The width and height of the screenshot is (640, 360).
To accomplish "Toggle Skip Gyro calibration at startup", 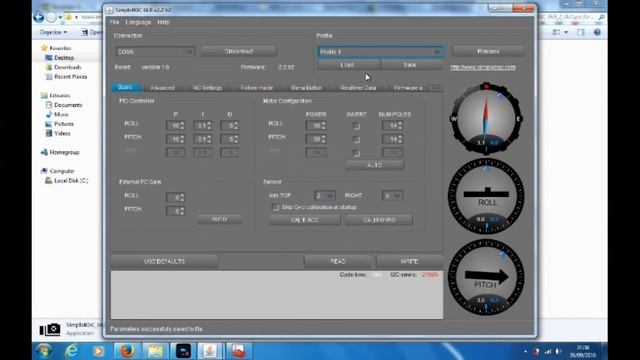I will pos(276,207).
